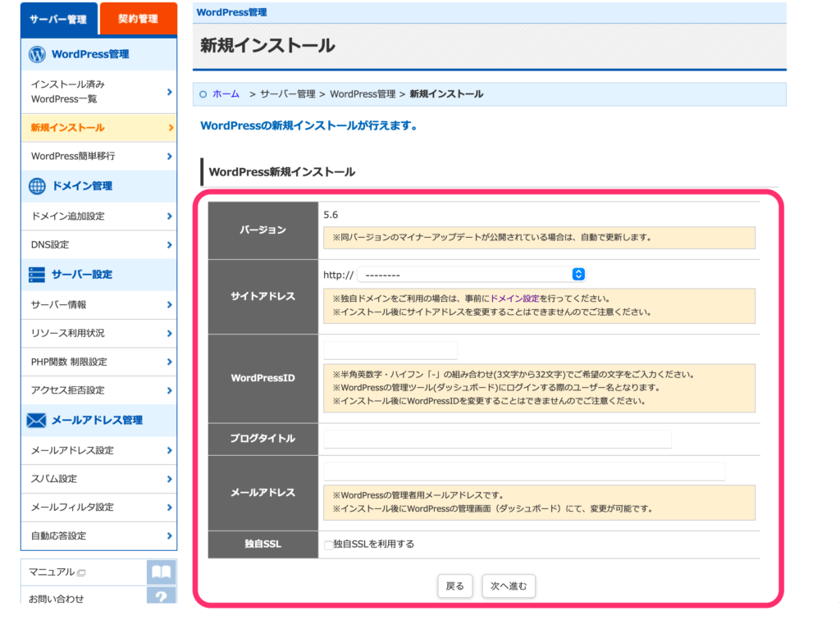Open WordPress簡単移行 menu item
The height and width of the screenshot is (624, 840).
click(x=98, y=157)
